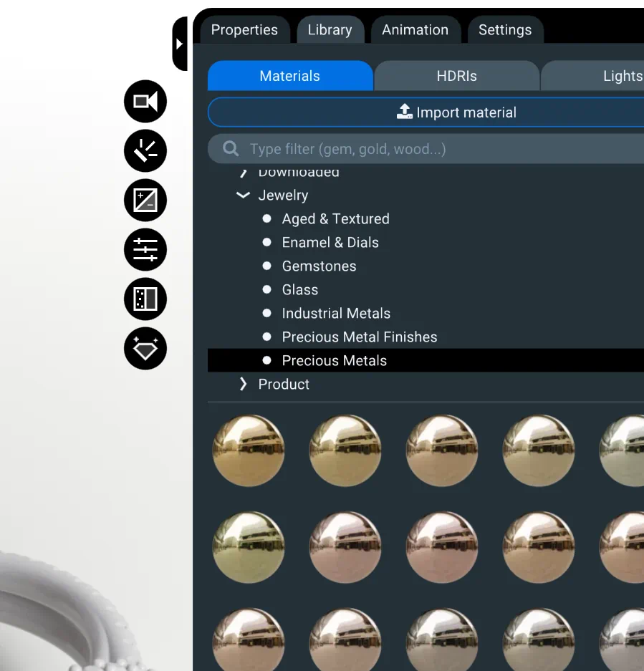
Task: Expand the Downloaded category chevron
Action: (244, 172)
